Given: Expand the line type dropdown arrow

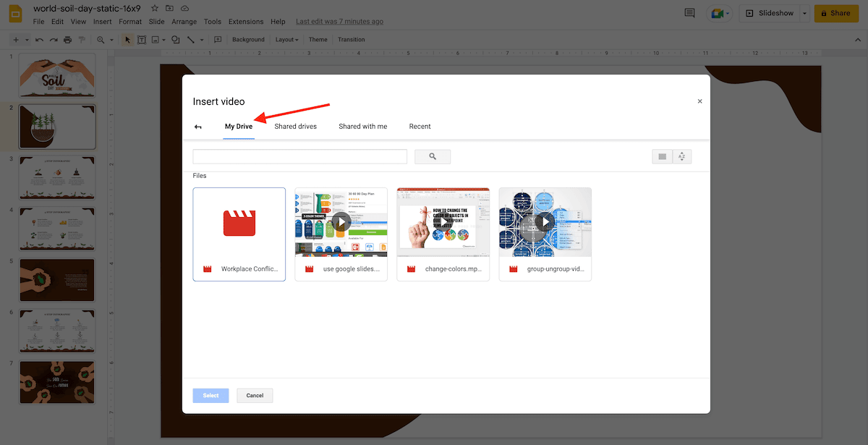Looking at the screenshot, I should click(x=201, y=40).
